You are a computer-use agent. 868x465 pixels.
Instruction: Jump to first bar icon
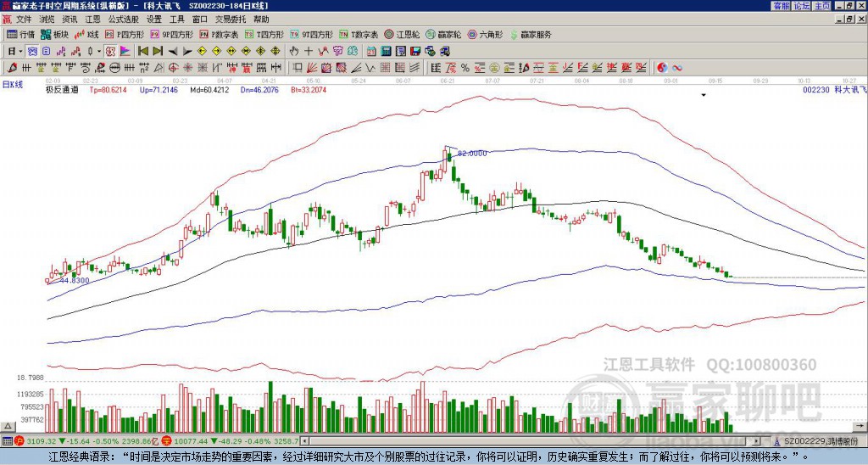[142, 52]
